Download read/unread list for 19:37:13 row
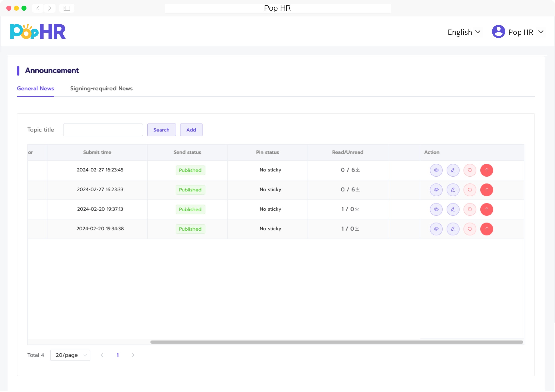555x392 pixels. point(357,209)
